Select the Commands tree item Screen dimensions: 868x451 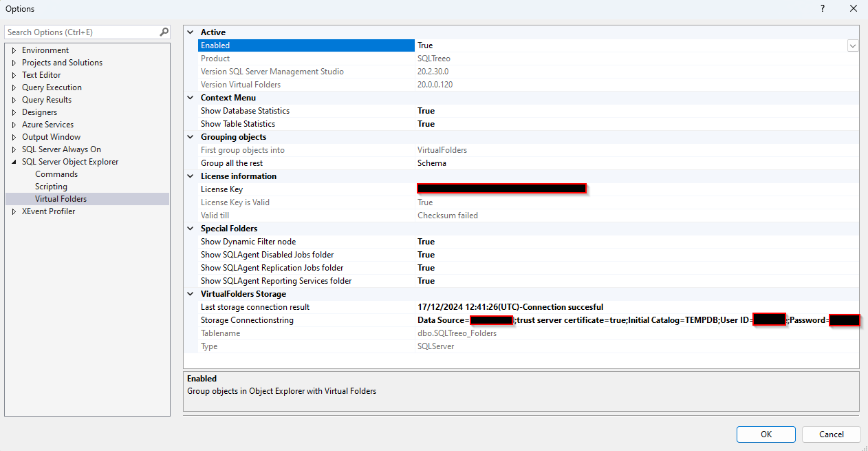point(56,174)
